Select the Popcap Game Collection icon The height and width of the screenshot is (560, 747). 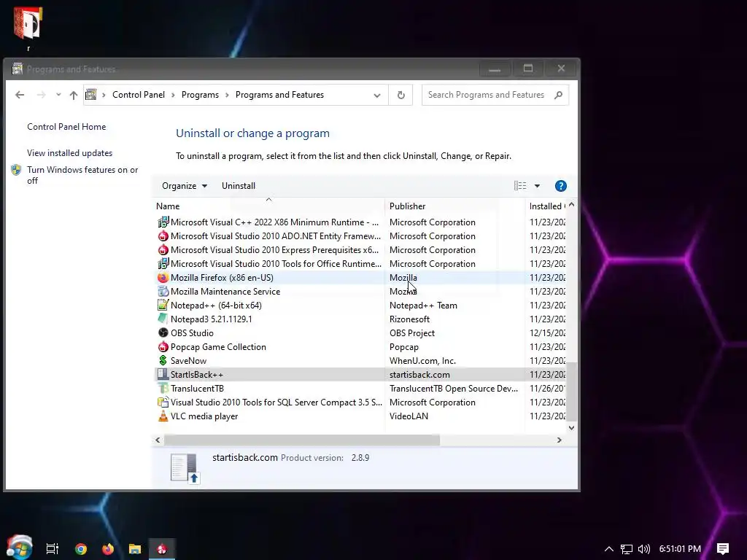point(163,346)
